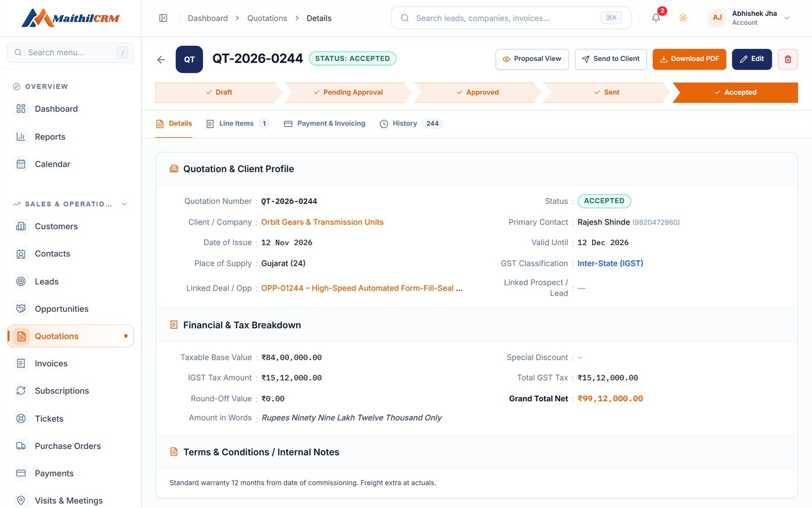The height and width of the screenshot is (508, 812).
Task: Collapse Sales & Operations section chevron
Action: [124, 204]
